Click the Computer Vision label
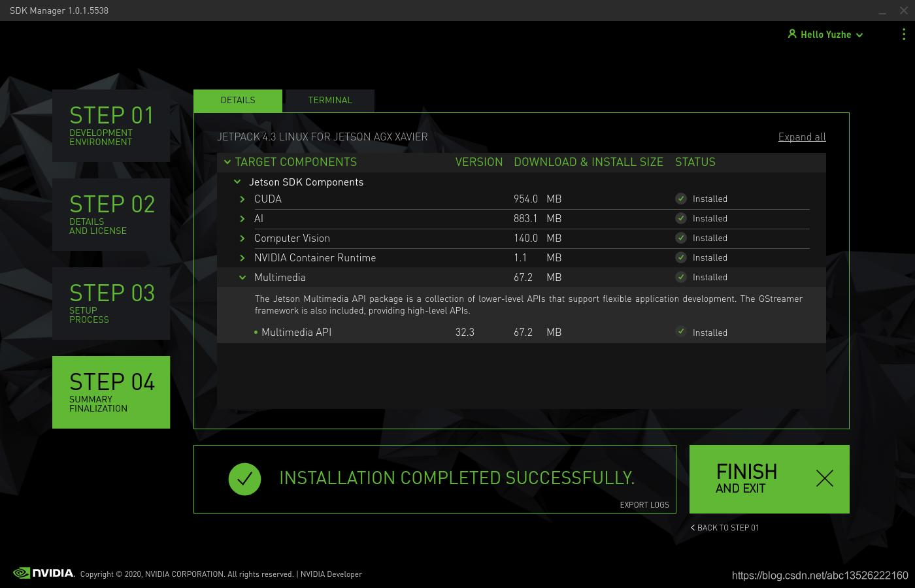 [292, 238]
